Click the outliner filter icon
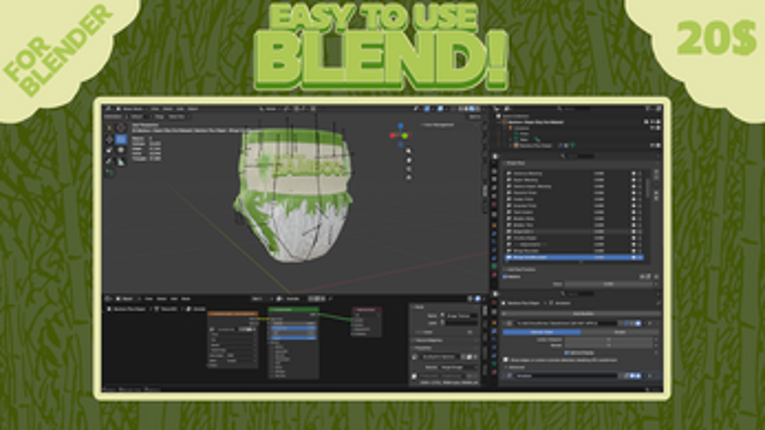 649,109
